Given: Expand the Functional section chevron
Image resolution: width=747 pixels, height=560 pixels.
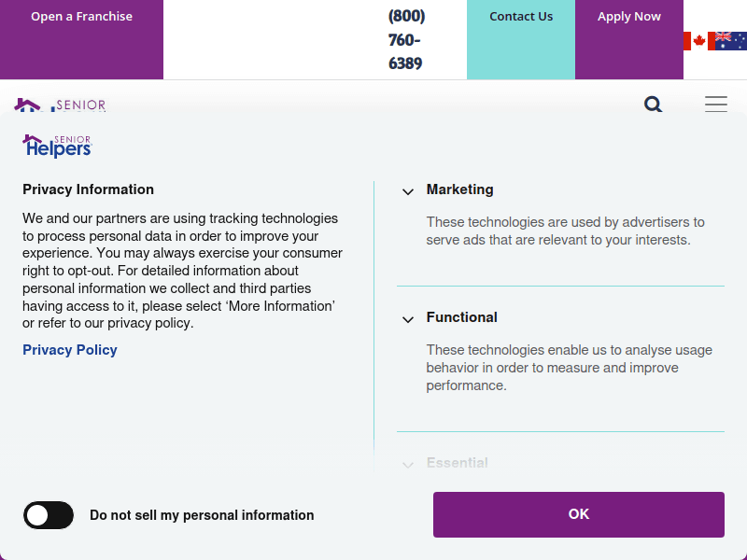Looking at the screenshot, I should point(408,319).
